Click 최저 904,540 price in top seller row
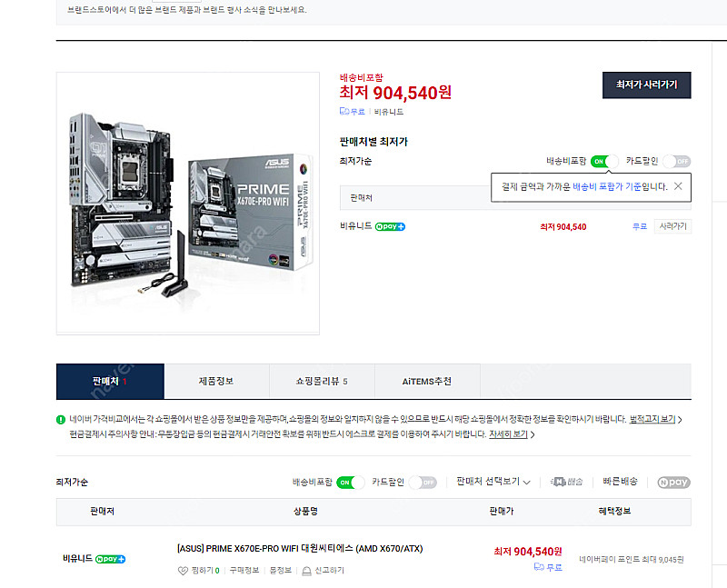The image size is (727, 588). tap(563, 227)
